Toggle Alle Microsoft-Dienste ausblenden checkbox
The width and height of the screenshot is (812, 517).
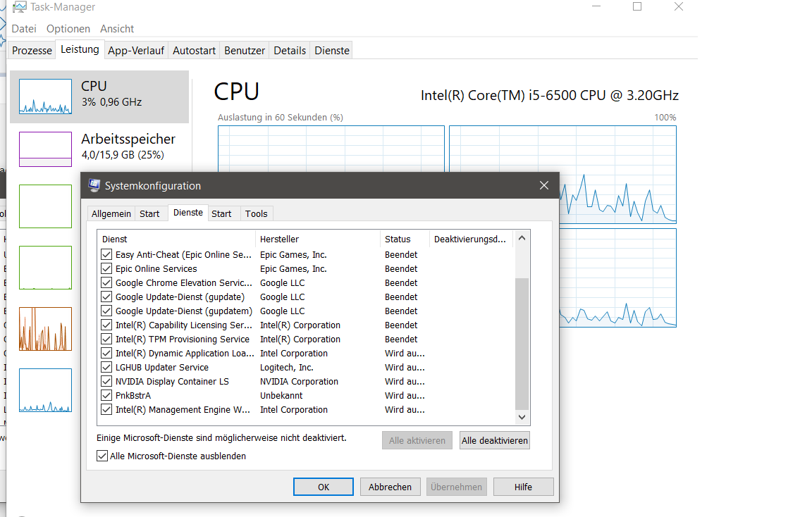(x=102, y=456)
